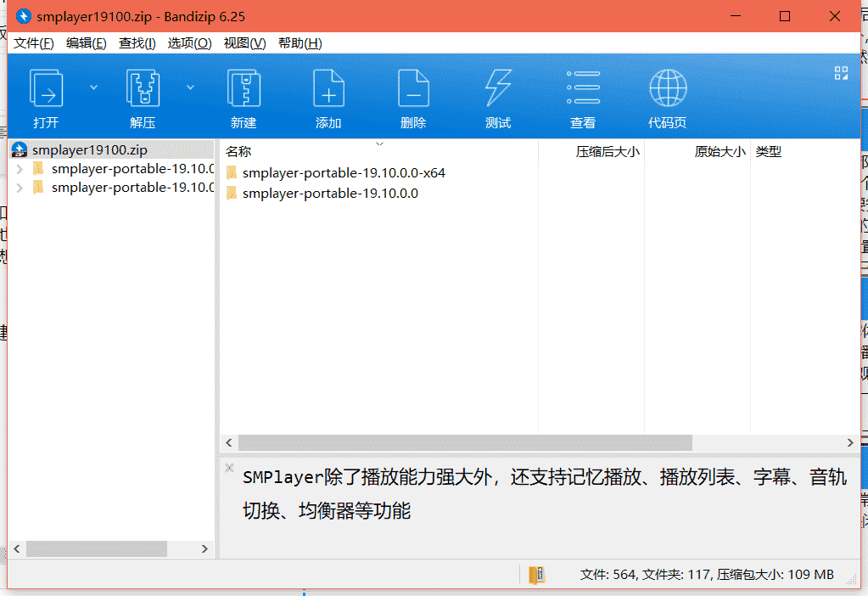The image size is (868, 596).
Task: Maximize the Bandizip window
Action: coord(784,16)
